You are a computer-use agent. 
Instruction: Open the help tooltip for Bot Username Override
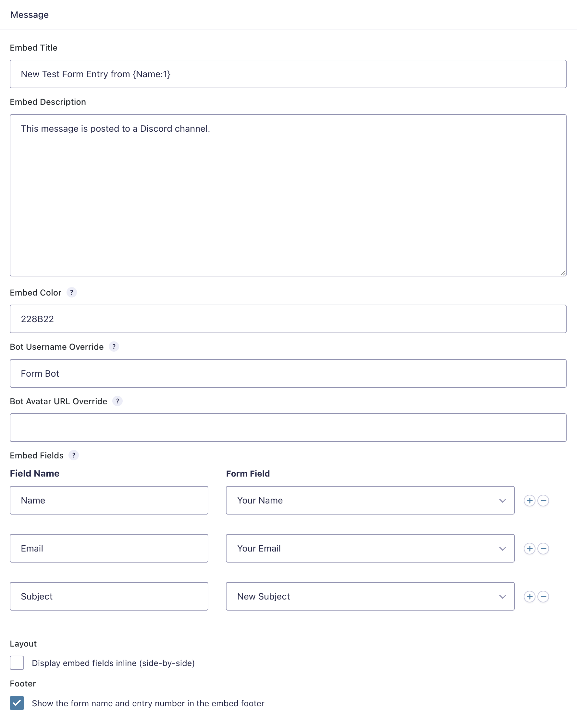pyautogui.click(x=114, y=346)
